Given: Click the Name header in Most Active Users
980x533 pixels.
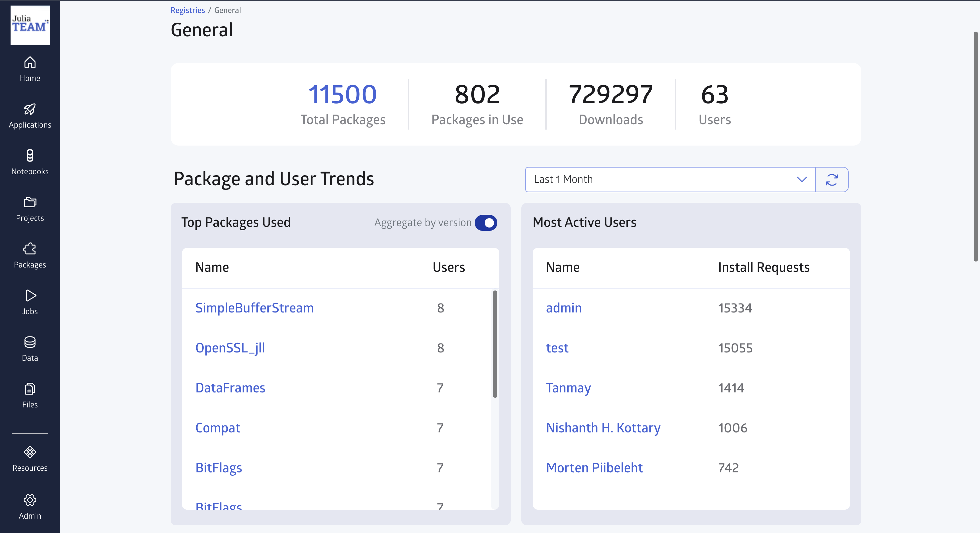Looking at the screenshot, I should [563, 267].
